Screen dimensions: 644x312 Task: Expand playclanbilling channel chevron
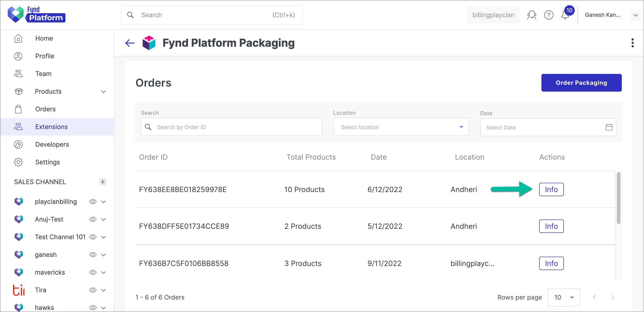pyautogui.click(x=103, y=202)
